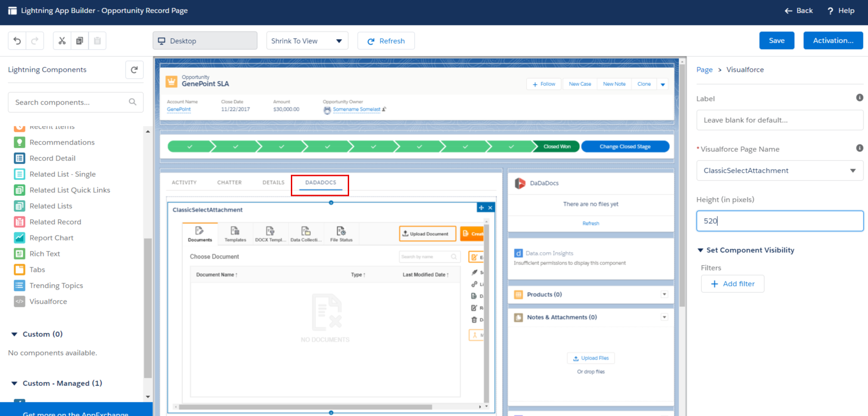Screen dimensions: 868x416
Task: Select the Rich Text component icon
Action: point(19,254)
